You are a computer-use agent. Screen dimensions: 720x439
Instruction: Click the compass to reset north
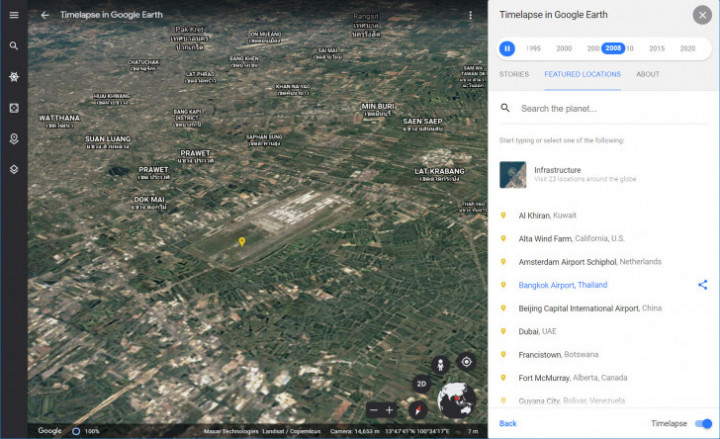[418, 410]
